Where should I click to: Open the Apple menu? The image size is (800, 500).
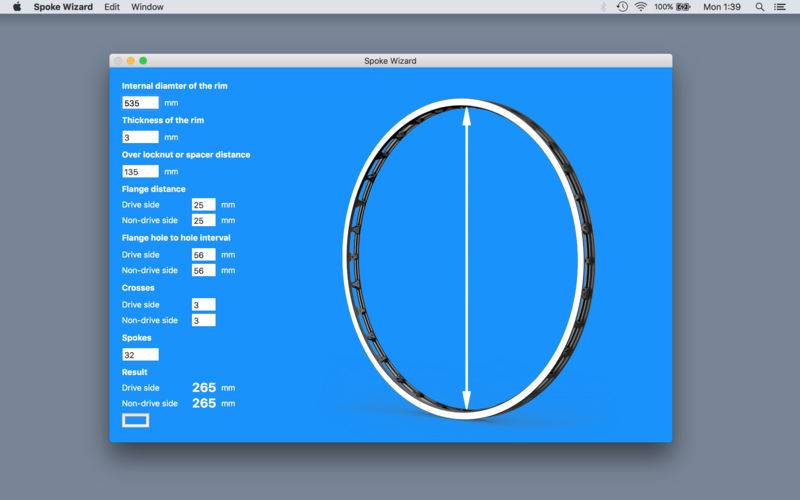[17, 7]
